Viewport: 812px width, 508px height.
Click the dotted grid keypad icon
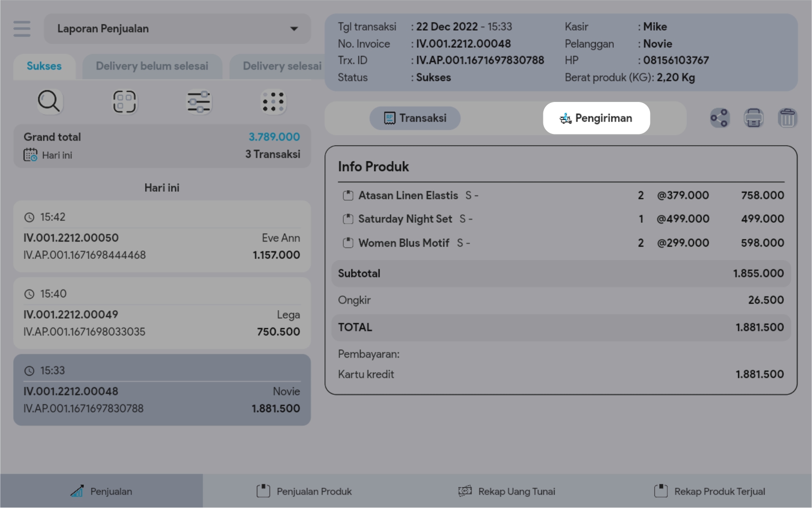click(x=273, y=102)
